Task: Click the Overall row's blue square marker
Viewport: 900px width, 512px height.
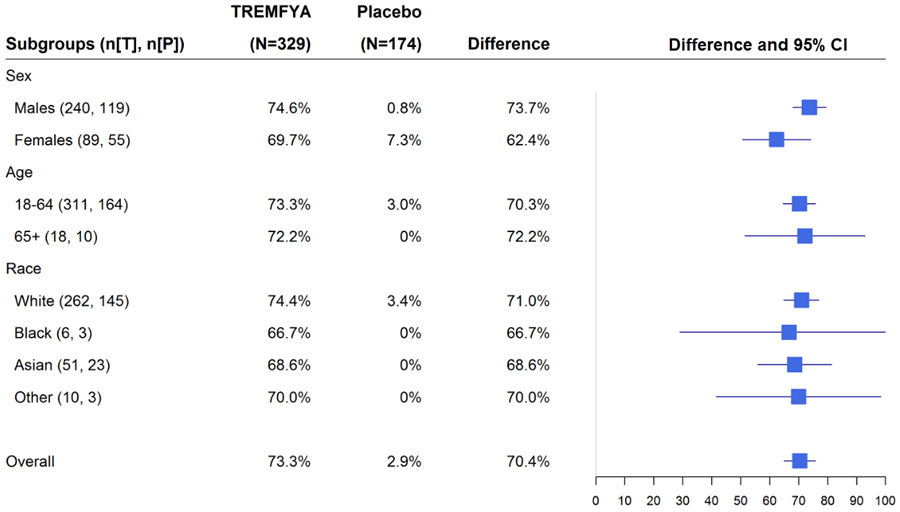Action: (799, 461)
